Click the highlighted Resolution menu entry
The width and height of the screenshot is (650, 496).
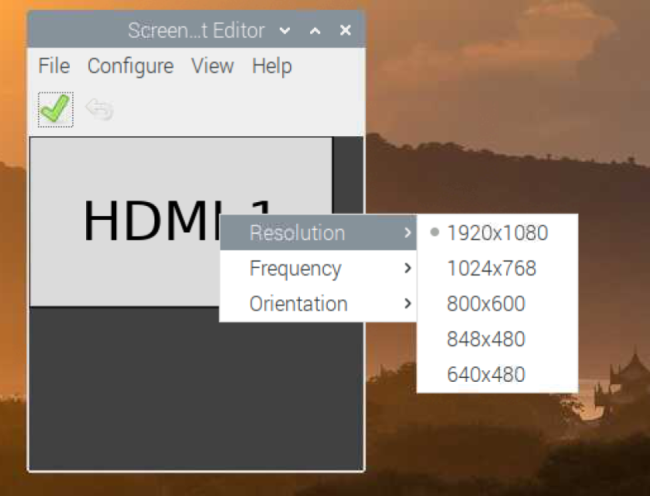(297, 233)
